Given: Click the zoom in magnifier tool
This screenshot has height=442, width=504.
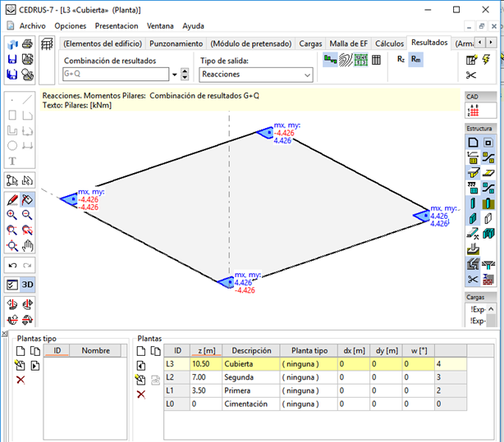Looking at the screenshot, I should [x=12, y=215].
